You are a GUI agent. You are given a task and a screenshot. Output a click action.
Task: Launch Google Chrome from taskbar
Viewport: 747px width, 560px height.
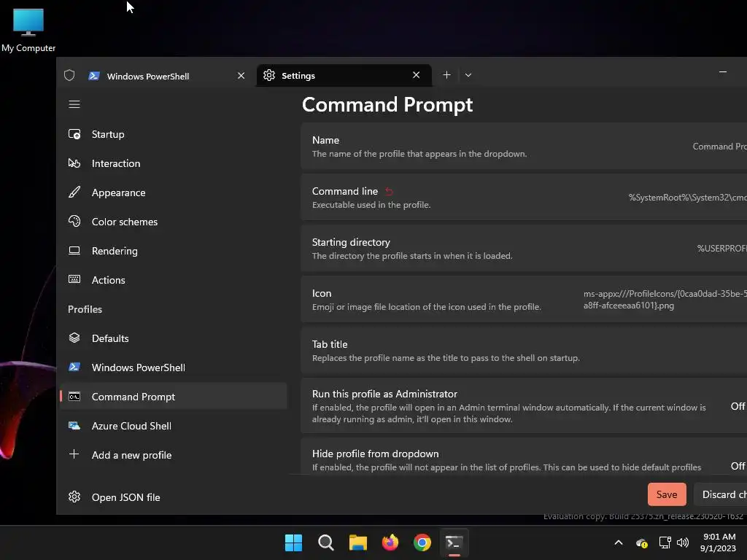tap(422, 542)
